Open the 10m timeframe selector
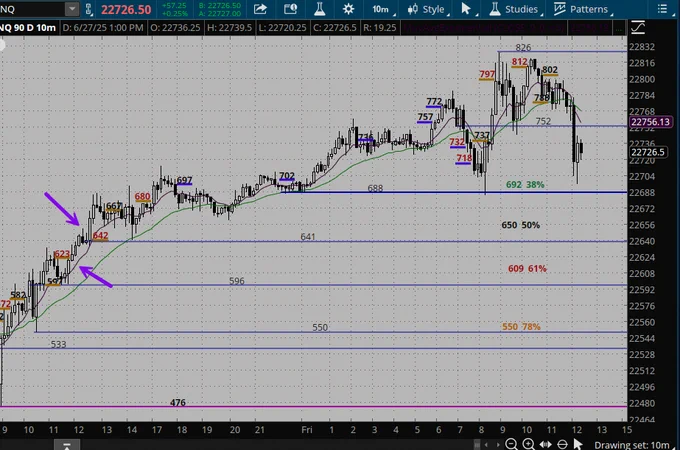 tap(383, 9)
